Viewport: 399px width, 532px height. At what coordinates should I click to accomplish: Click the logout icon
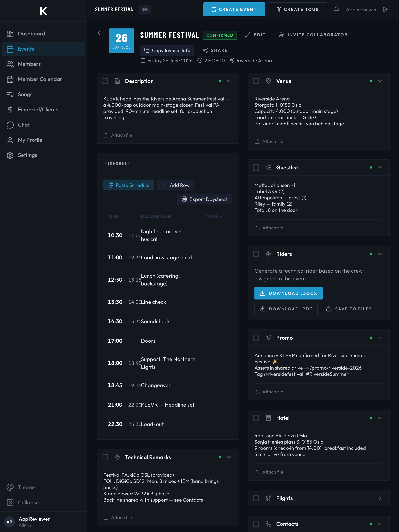(x=385, y=9)
